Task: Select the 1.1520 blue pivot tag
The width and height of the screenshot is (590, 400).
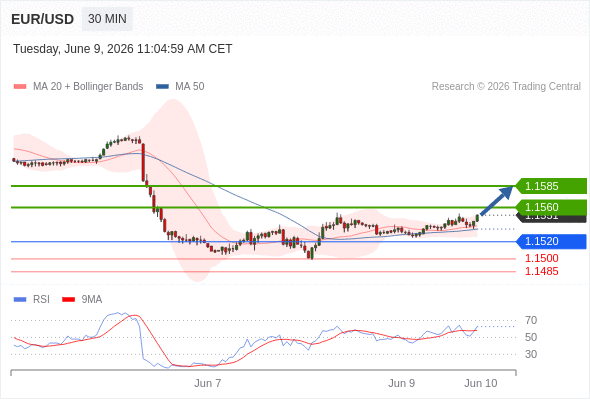Action: pos(551,241)
